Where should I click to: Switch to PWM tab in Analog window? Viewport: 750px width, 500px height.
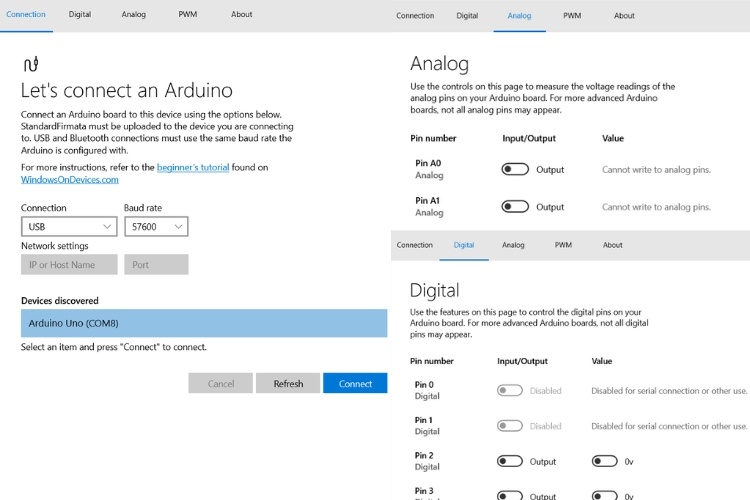coord(572,16)
